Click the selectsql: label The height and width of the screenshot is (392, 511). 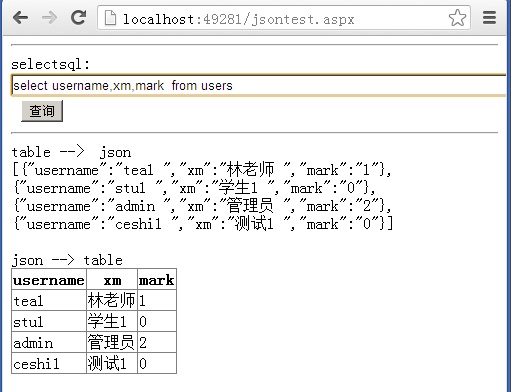tap(50, 64)
